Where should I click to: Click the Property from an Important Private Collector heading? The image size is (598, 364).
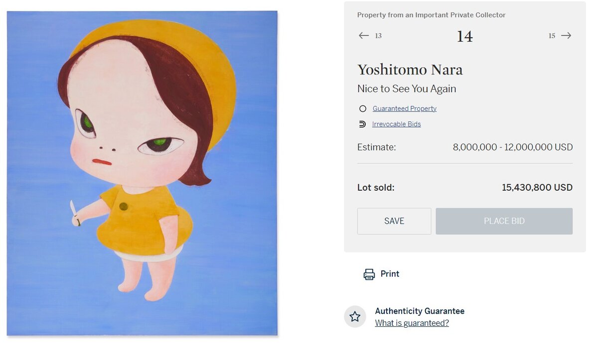(431, 15)
